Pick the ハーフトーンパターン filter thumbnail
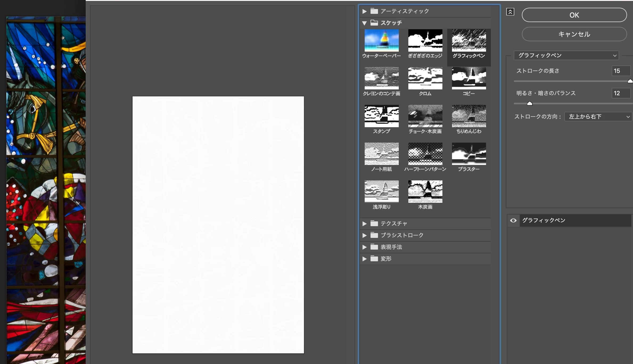The image size is (633, 364). pos(425,154)
